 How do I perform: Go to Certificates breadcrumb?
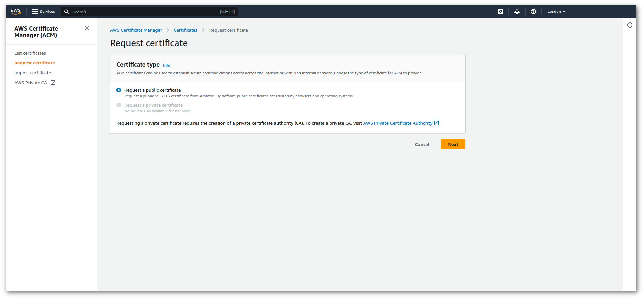pyautogui.click(x=186, y=30)
